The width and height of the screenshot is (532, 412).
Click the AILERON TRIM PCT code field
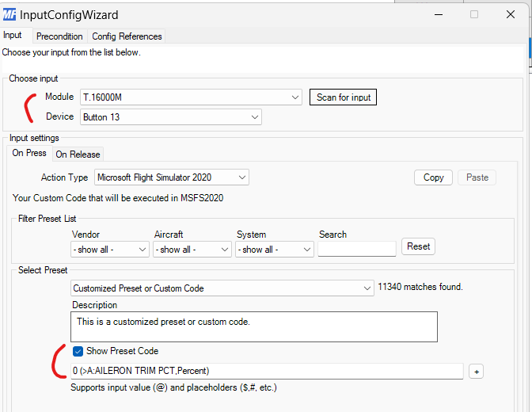[x=267, y=371]
